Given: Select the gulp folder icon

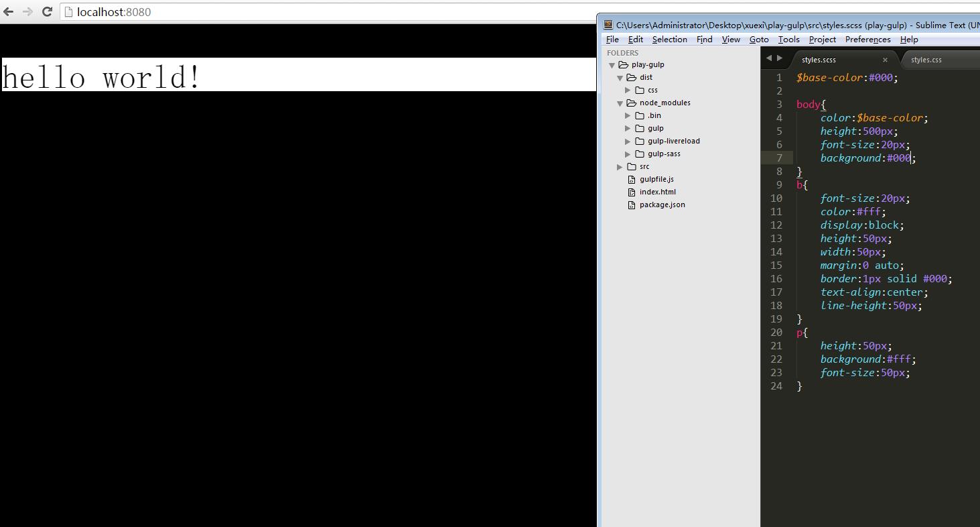Looking at the screenshot, I should (x=640, y=128).
